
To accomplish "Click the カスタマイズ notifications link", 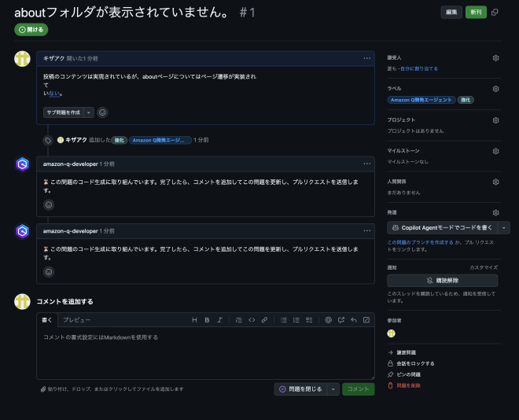I will [x=484, y=267].
